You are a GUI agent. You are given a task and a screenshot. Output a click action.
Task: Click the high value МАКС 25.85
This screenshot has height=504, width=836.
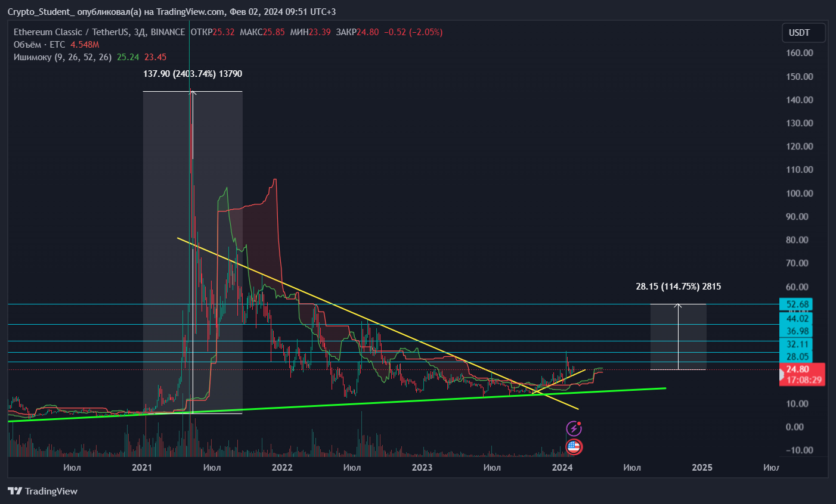click(262, 32)
